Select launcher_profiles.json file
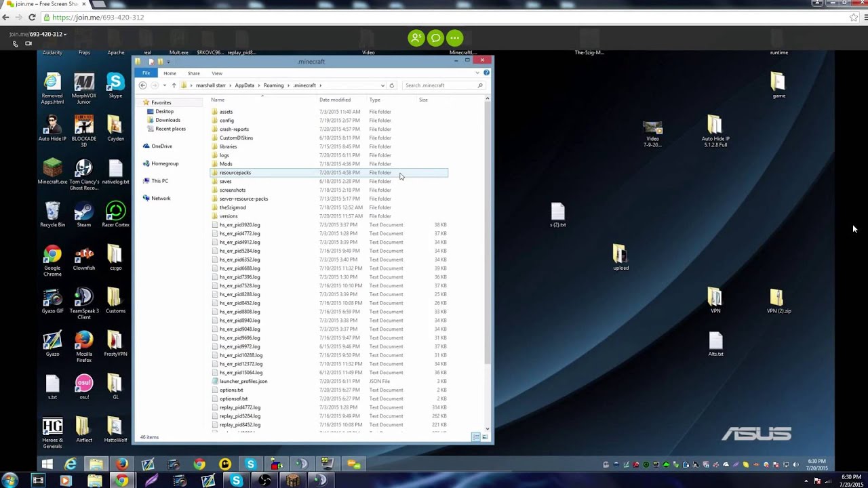Viewport: 868px width, 488px height. coord(329,382)
